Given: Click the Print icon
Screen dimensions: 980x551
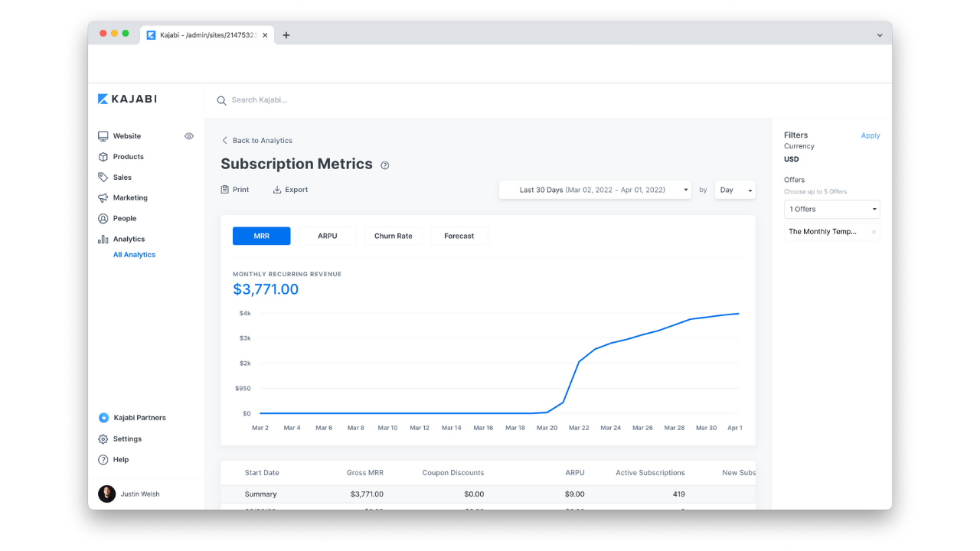Looking at the screenshot, I should click(225, 190).
